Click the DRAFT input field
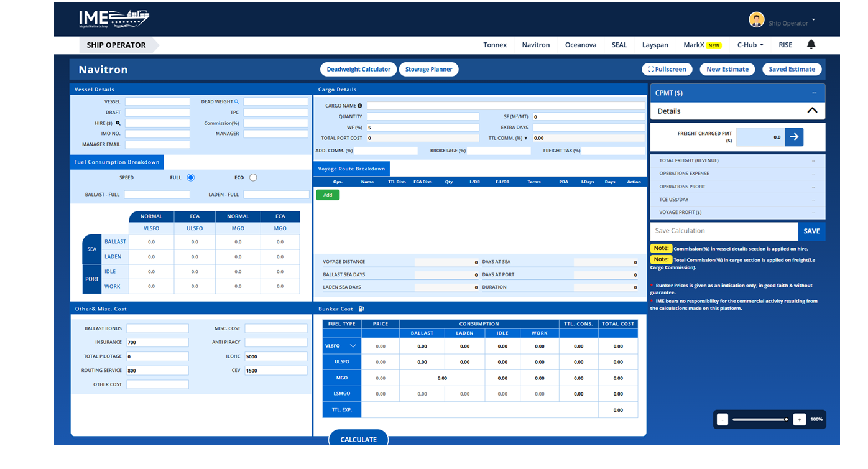This screenshot has height=469, width=868. 157,113
